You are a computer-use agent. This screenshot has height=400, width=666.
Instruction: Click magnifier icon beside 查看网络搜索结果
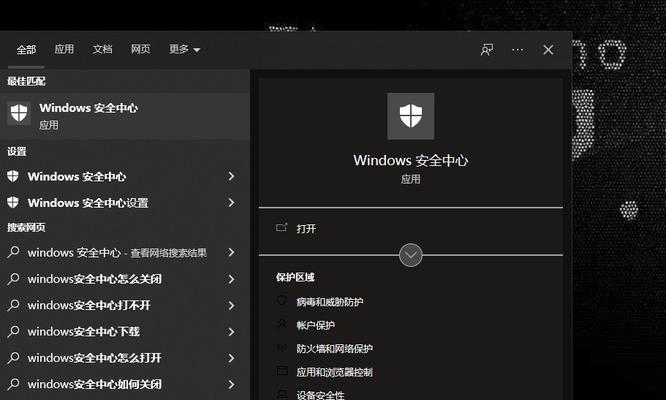click(x=13, y=252)
